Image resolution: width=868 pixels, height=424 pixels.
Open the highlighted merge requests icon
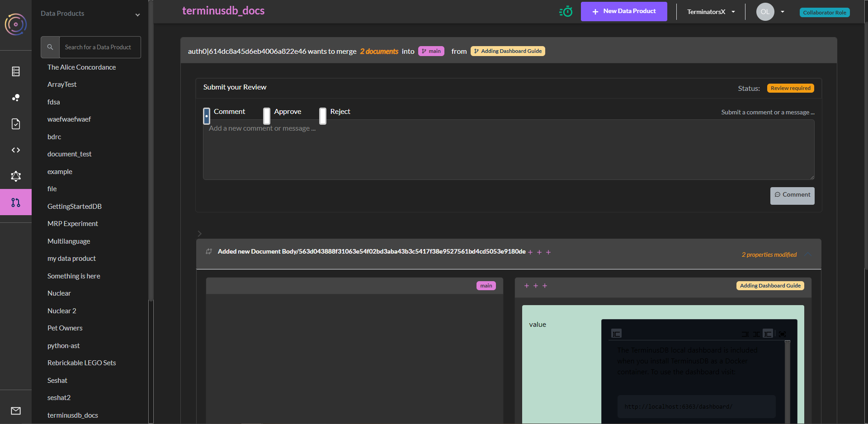click(x=16, y=202)
